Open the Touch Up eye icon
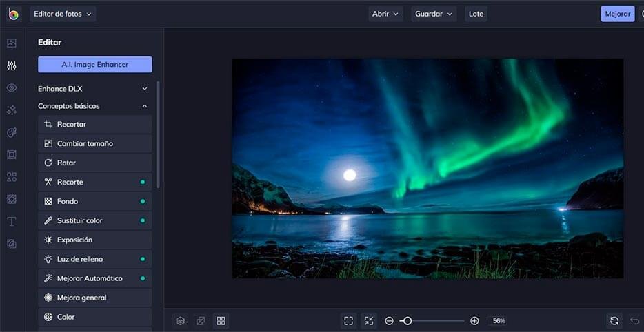This screenshot has width=644, height=332. (x=12, y=87)
